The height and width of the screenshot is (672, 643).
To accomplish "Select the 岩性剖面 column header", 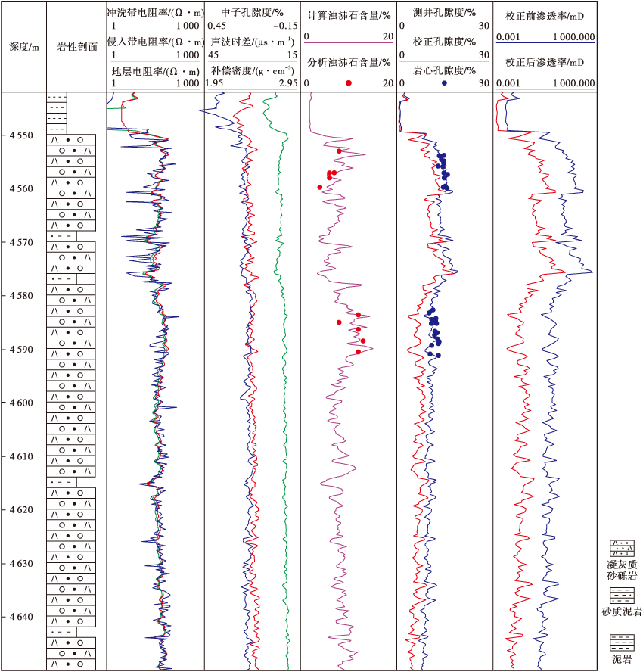I will [76, 47].
